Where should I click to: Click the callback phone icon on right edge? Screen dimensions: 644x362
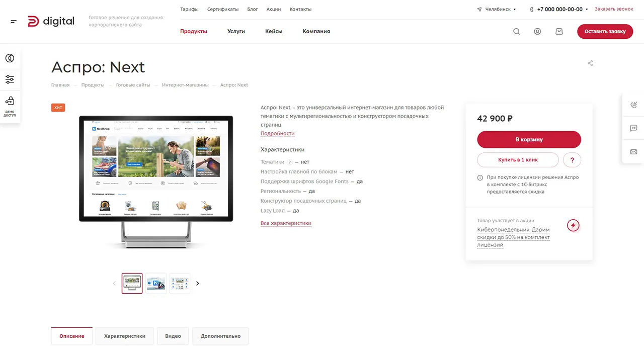(x=633, y=105)
